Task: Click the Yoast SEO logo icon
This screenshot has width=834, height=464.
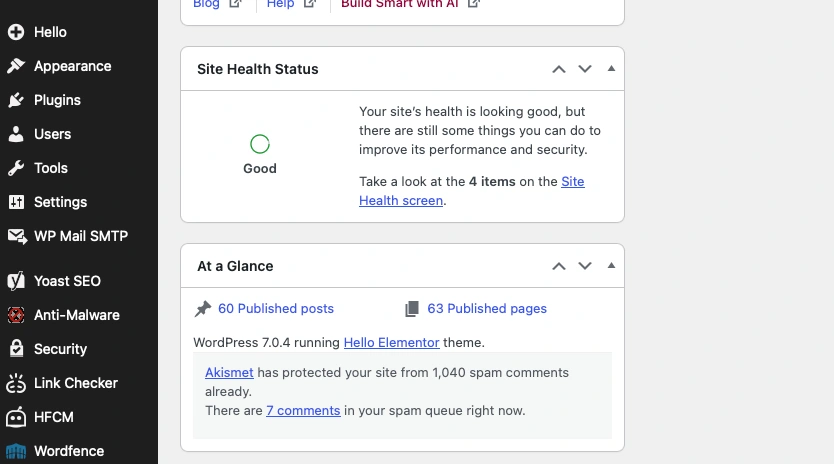Action: (16, 281)
